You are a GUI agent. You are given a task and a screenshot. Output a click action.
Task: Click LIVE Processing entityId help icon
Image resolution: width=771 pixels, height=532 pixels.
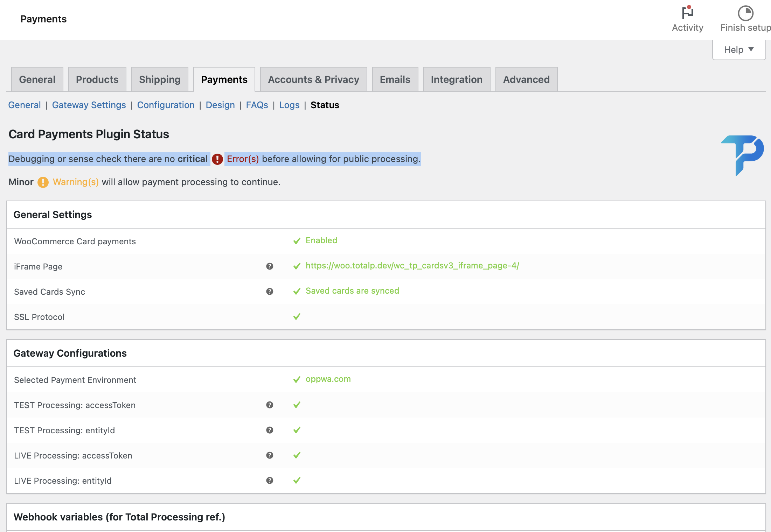[269, 481]
